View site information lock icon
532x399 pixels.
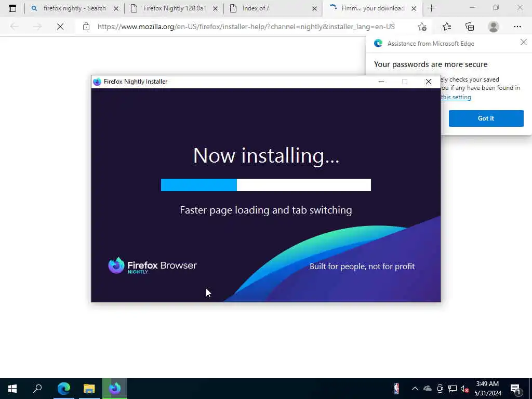[x=86, y=26]
